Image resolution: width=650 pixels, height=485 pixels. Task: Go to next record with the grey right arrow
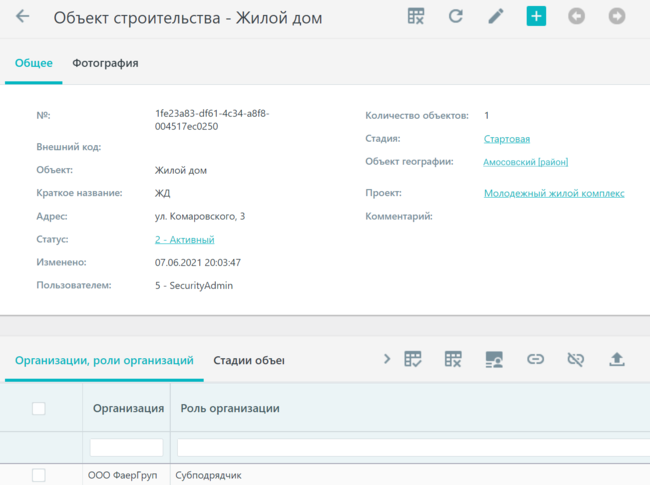click(x=617, y=16)
